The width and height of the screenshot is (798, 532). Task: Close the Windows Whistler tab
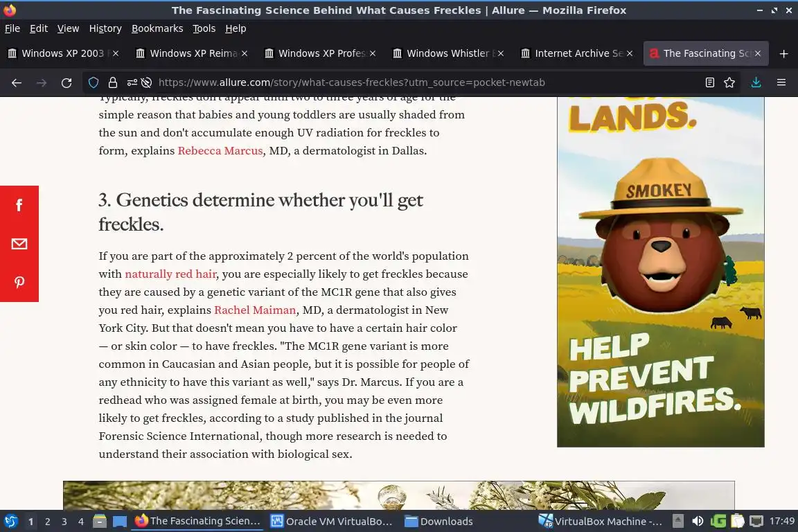point(501,53)
